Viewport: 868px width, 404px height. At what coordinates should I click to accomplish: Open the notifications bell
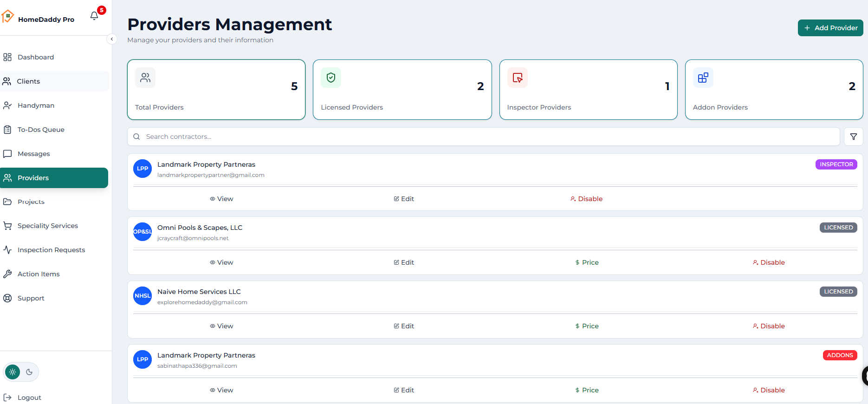pos(94,16)
